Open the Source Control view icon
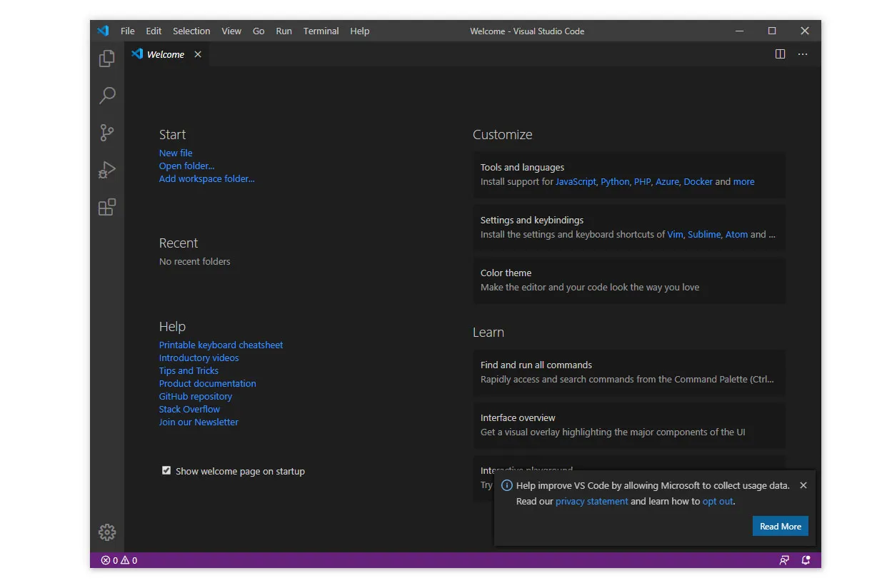 coord(106,133)
